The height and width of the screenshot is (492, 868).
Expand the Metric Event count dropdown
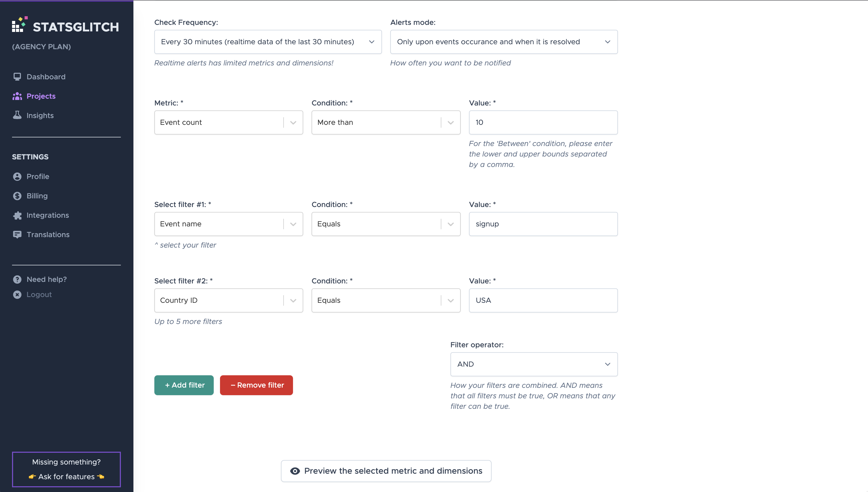pos(229,122)
